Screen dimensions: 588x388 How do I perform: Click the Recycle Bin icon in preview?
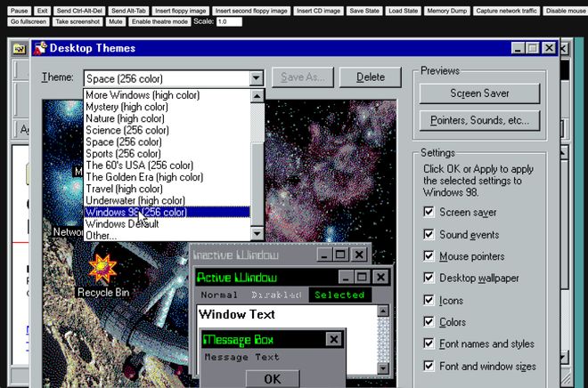pyautogui.click(x=102, y=269)
